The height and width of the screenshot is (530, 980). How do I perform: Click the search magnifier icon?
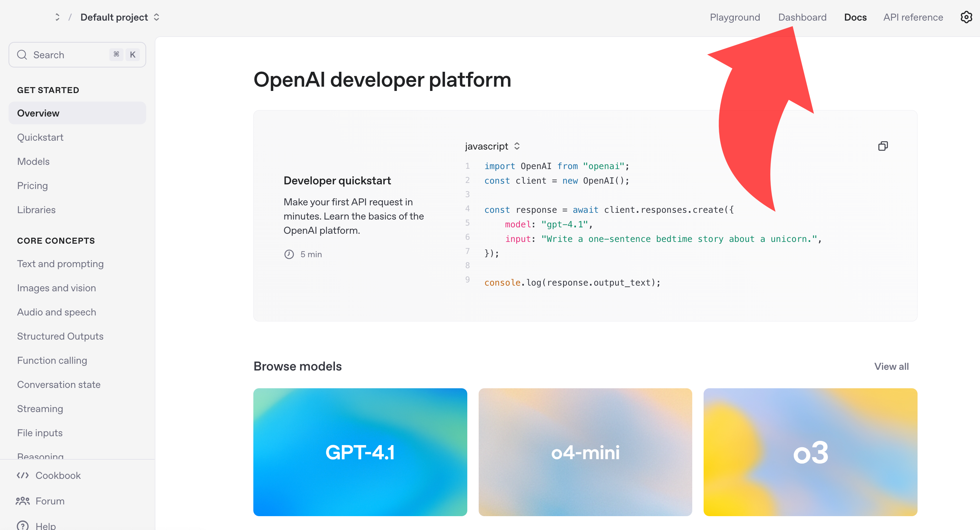pyautogui.click(x=22, y=55)
